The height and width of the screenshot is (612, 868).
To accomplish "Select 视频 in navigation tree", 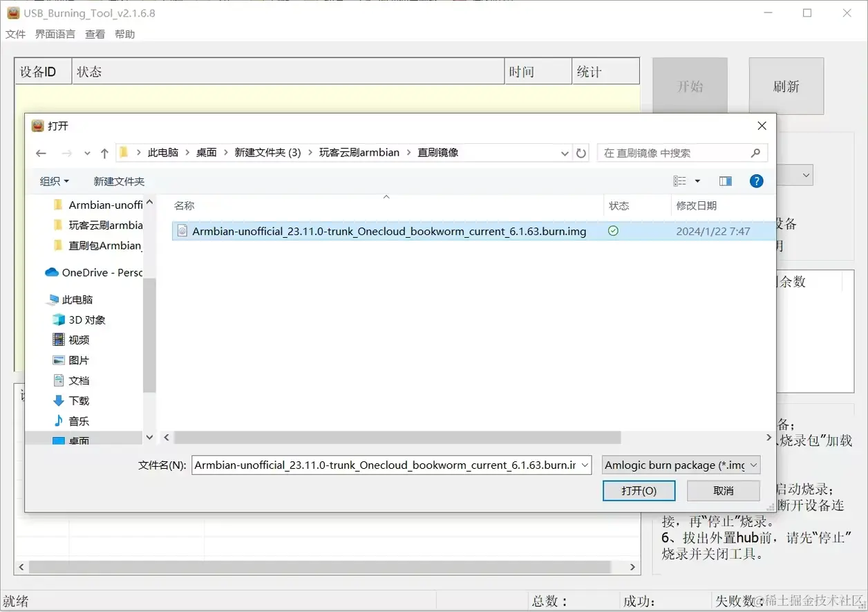I will tap(71, 340).
